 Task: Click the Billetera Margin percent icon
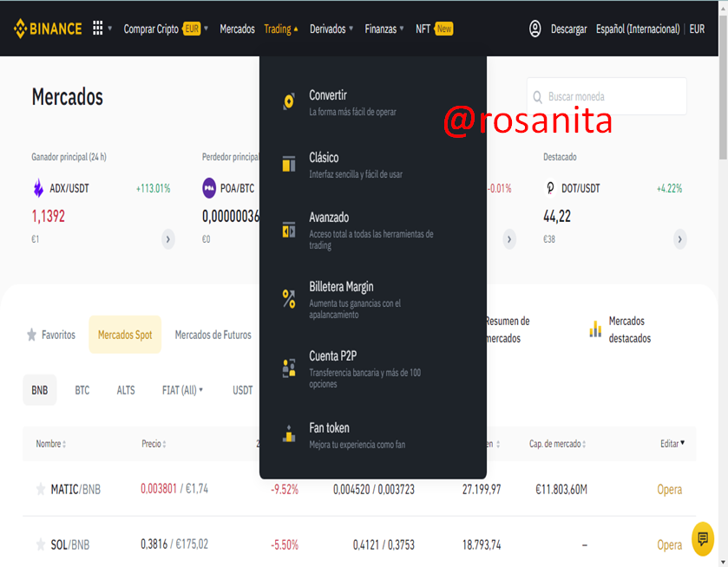tap(289, 299)
